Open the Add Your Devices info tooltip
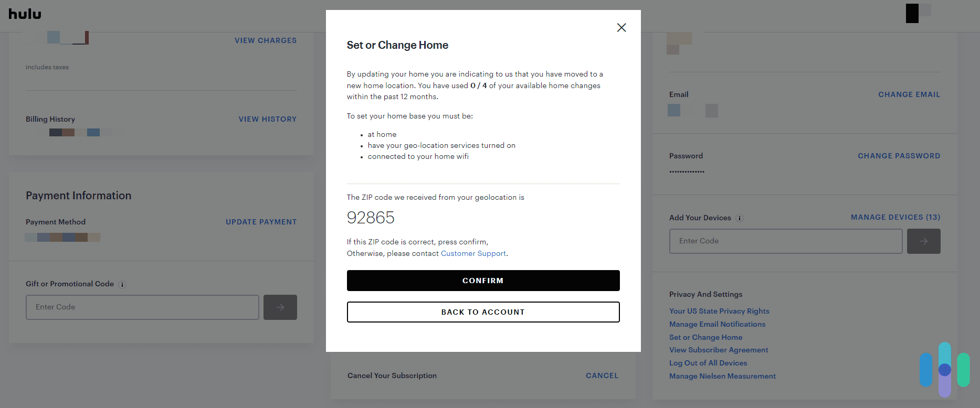Screen dimensions: 980x408 point(740,218)
